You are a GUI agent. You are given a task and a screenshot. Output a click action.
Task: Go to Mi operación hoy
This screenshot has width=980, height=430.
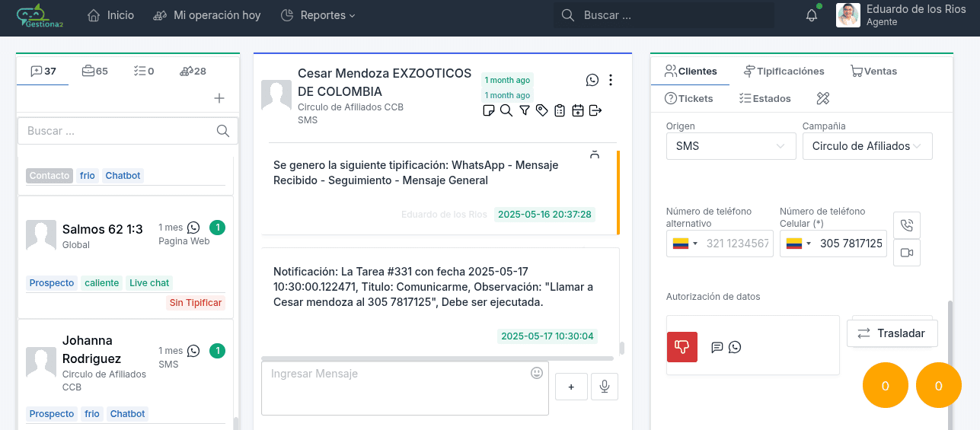(206, 15)
